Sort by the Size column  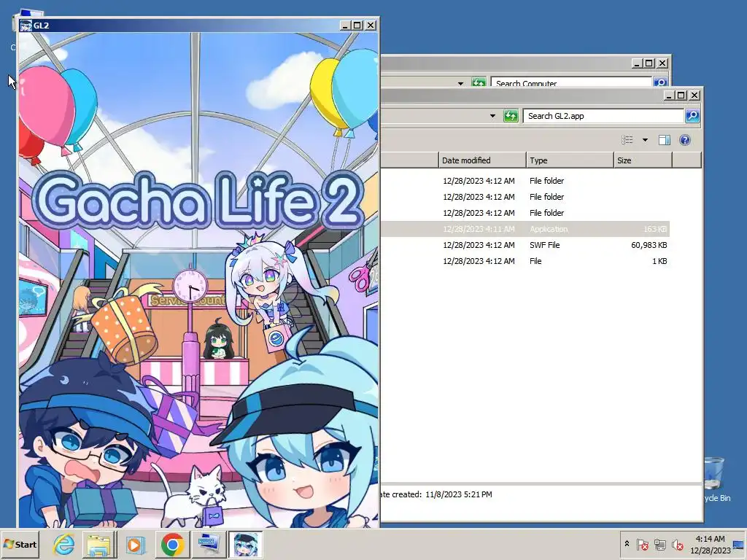click(643, 160)
